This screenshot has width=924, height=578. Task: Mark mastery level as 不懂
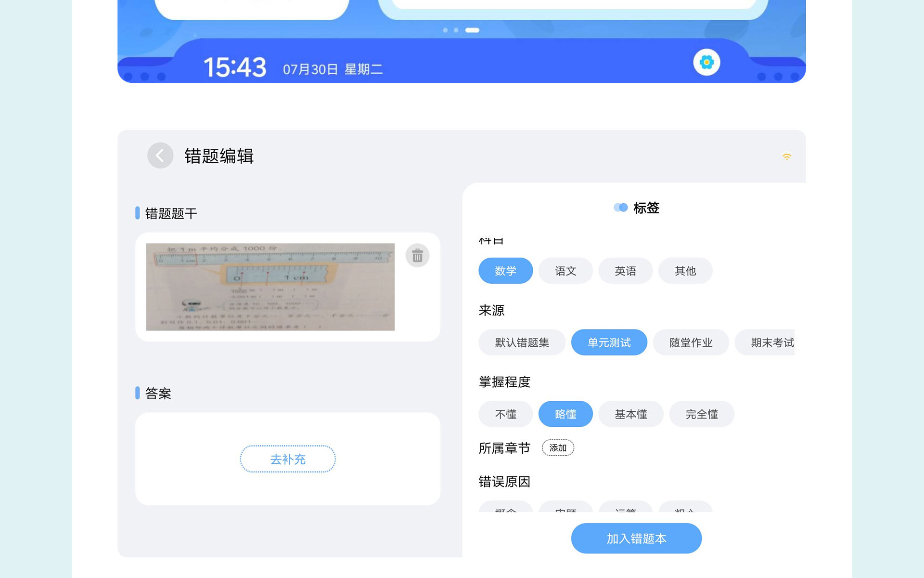click(505, 414)
